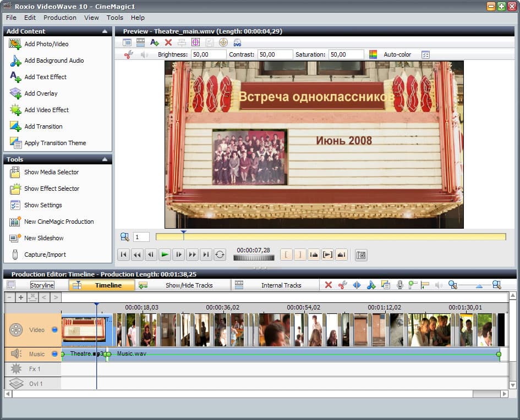
Task: Click the DVD burn icon in preview toolbar
Action: click(237, 42)
